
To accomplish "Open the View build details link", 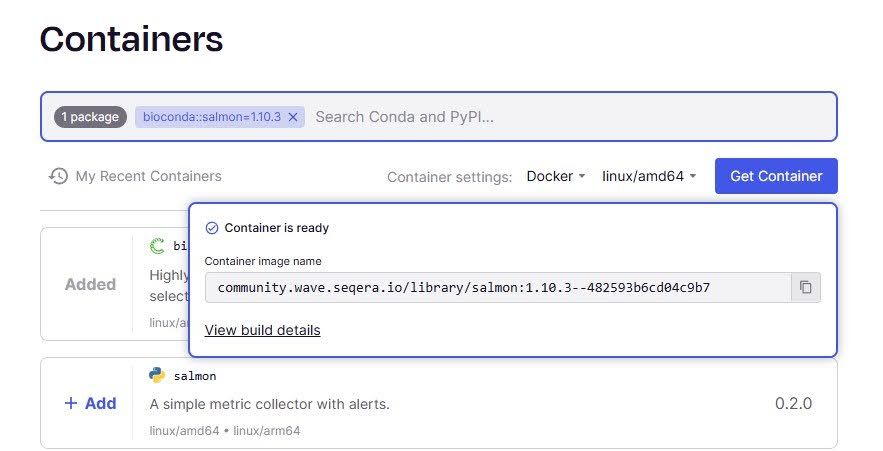I will pyautogui.click(x=262, y=330).
